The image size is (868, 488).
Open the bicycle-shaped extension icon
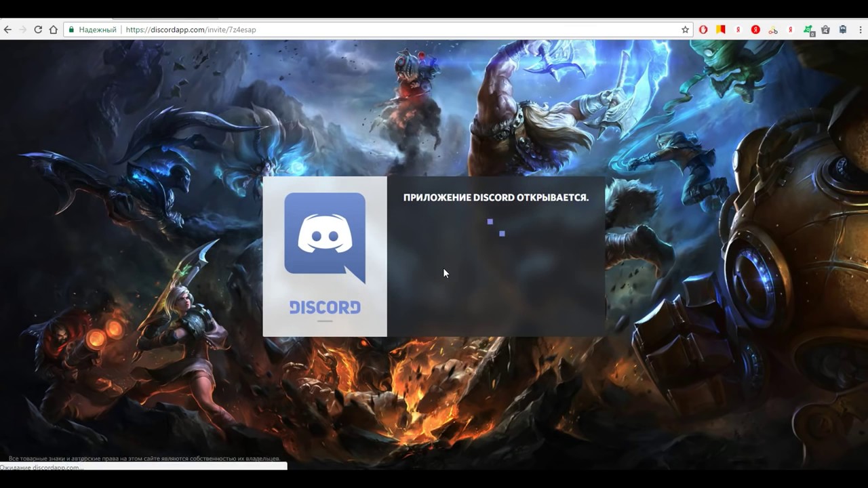pos(773,30)
